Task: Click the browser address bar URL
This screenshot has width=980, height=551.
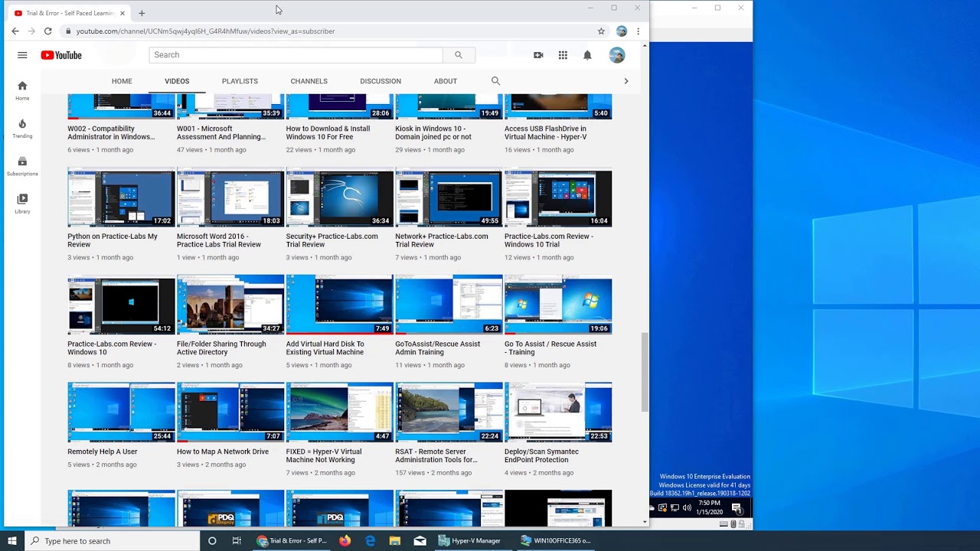Action: pyautogui.click(x=205, y=31)
